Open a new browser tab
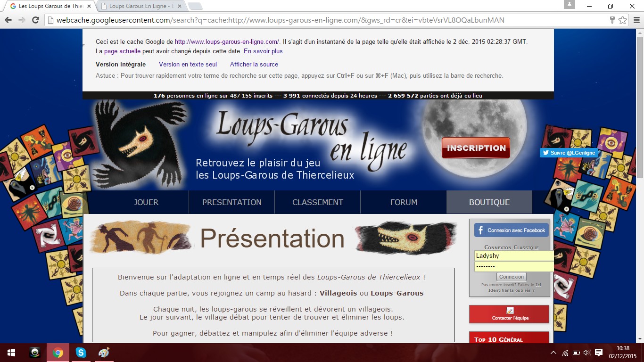 point(195,6)
